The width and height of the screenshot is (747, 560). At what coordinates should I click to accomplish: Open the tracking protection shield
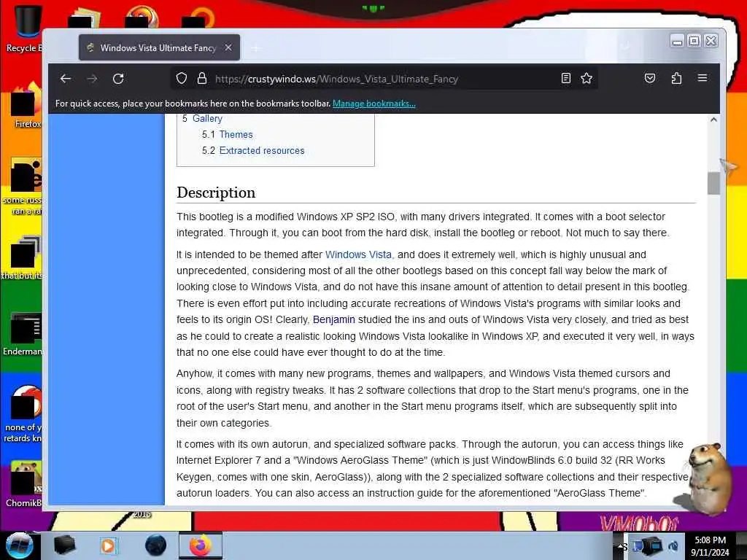pyautogui.click(x=182, y=79)
